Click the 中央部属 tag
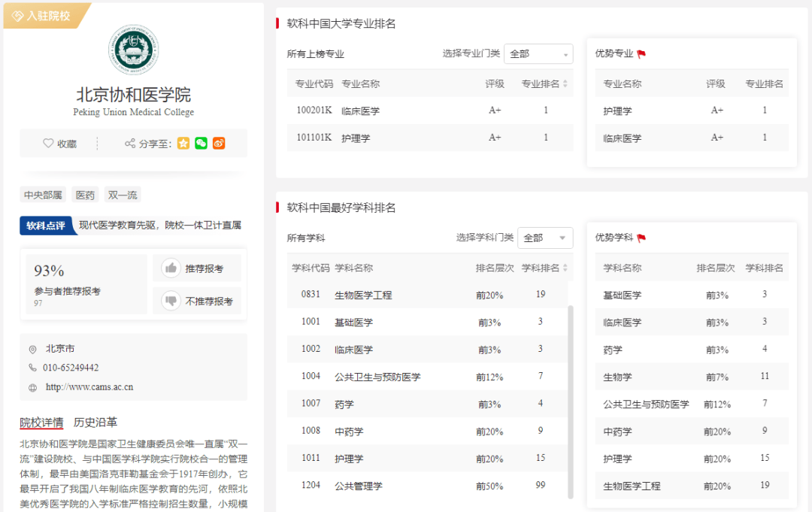The image size is (812, 512). click(x=43, y=195)
